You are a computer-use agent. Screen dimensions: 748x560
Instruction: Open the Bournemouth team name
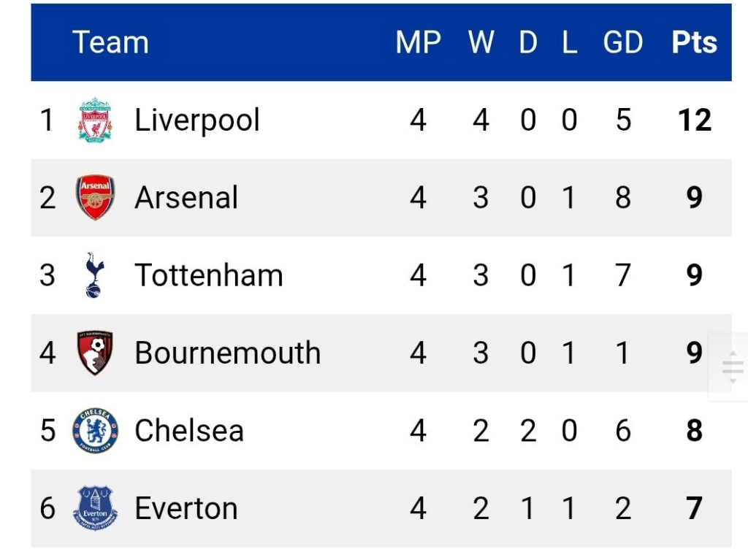pos(228,353)
